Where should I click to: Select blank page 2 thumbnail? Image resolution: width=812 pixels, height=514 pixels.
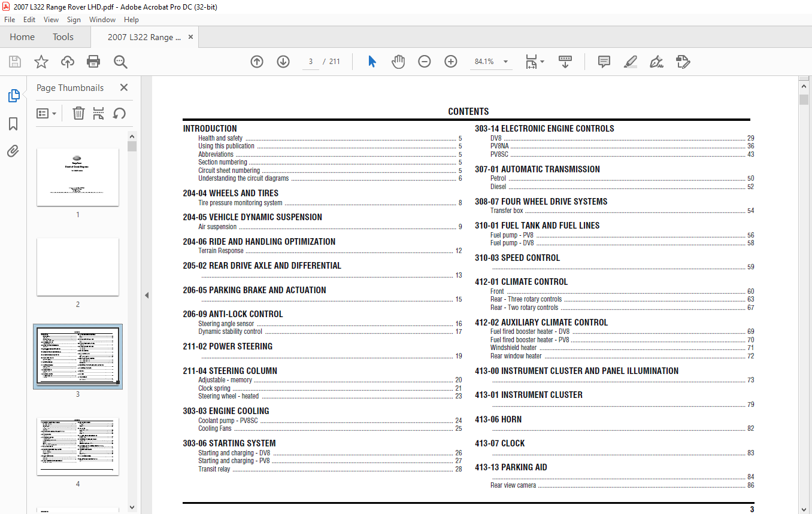pyautogui.click(x=78, y=267)
